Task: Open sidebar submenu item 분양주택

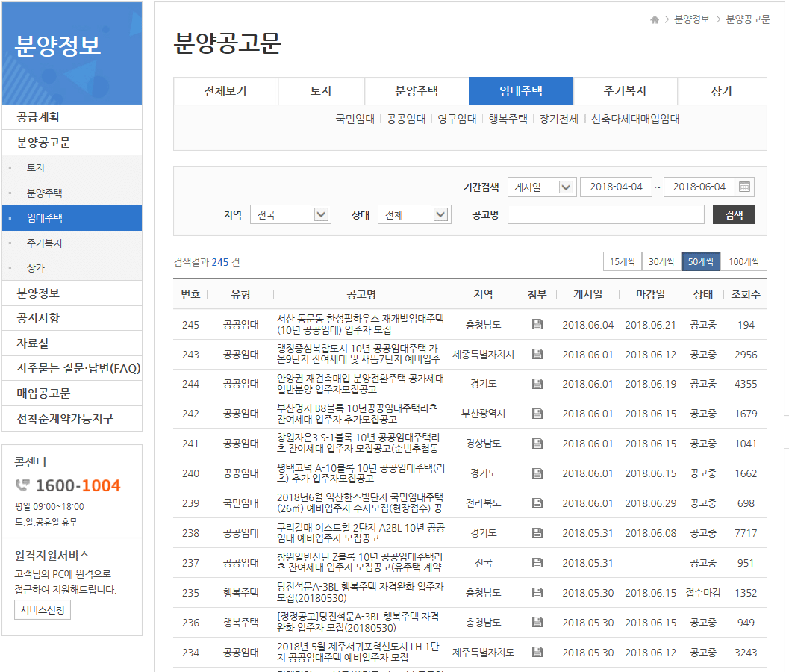Action: (x=72, y=193)
